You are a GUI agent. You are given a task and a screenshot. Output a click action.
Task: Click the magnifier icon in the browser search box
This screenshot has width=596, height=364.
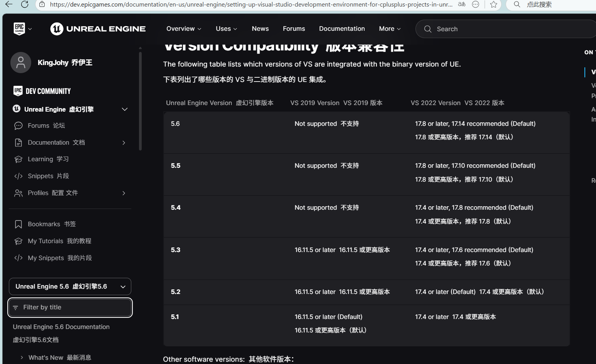click(517, 4)
